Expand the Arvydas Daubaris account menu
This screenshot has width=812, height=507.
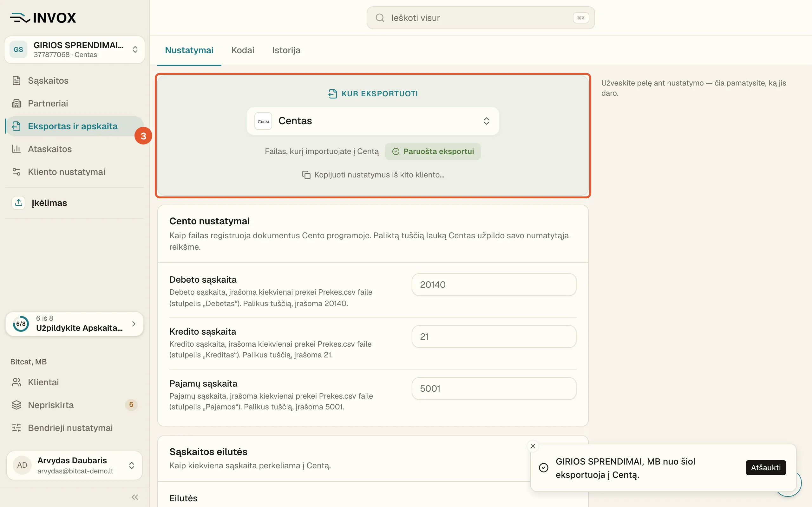pos(75,465)
